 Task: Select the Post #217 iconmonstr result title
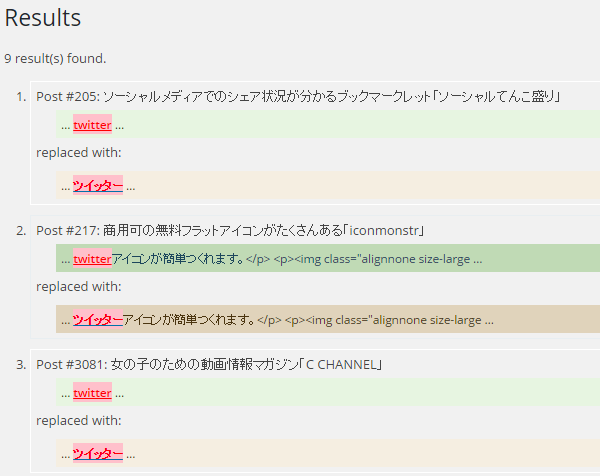(x=231, y=231)
